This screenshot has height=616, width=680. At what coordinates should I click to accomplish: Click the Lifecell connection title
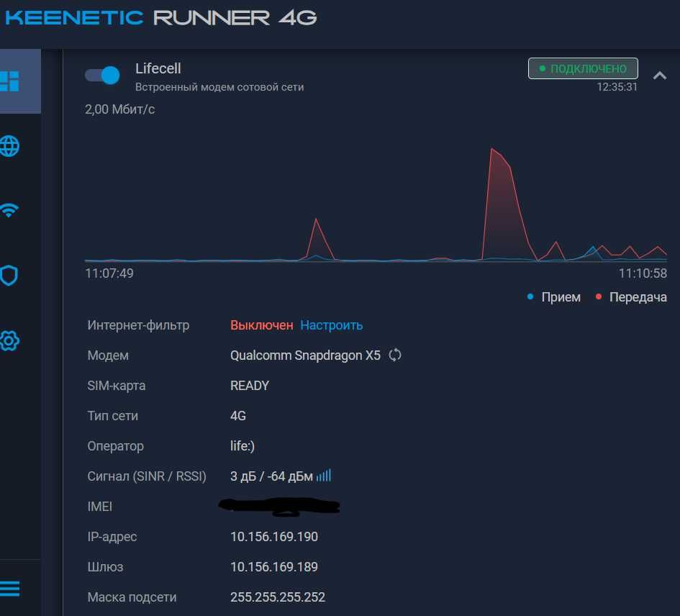(x=158, y=68)
